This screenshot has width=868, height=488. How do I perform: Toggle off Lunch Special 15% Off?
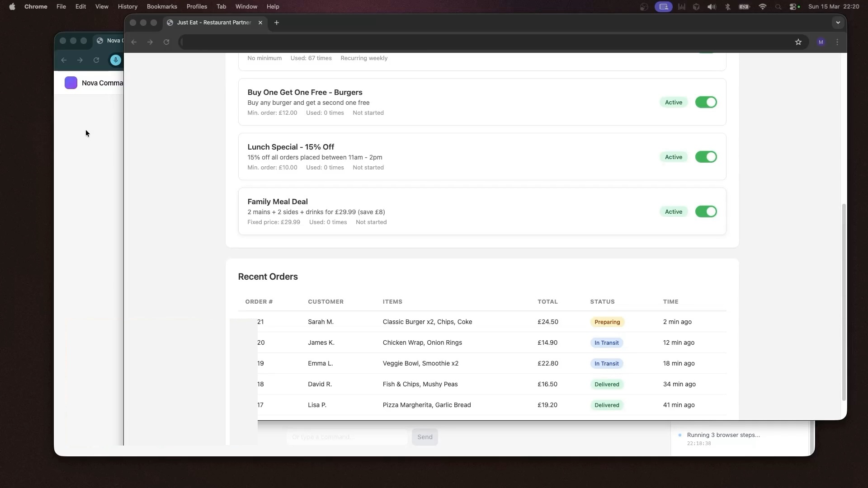tap(706, 157)
